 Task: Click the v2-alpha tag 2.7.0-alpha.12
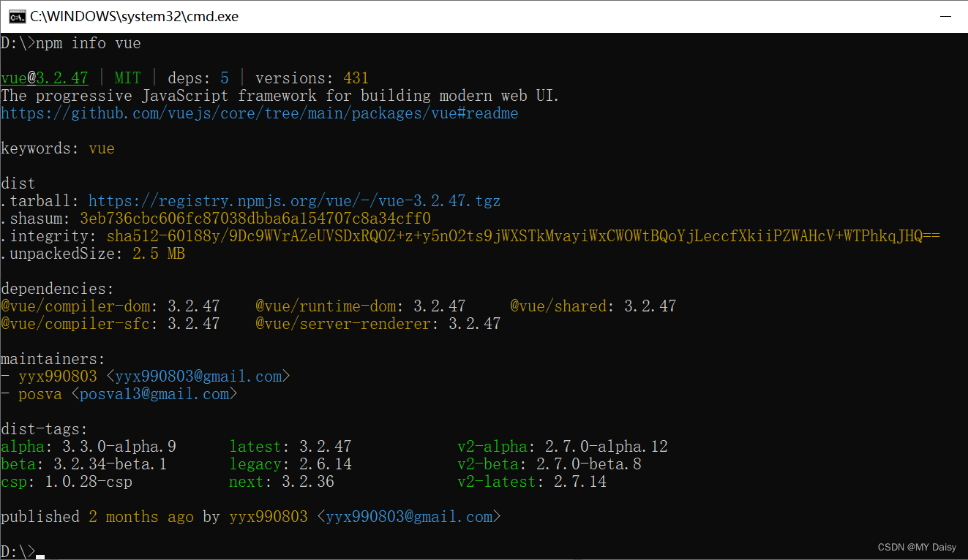tap(563, 447)
